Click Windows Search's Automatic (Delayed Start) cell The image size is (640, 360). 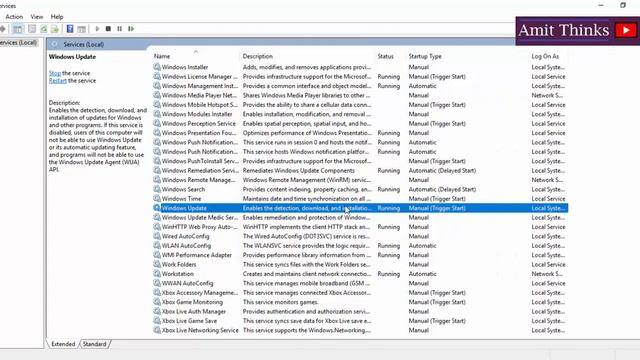click(442, 189)
